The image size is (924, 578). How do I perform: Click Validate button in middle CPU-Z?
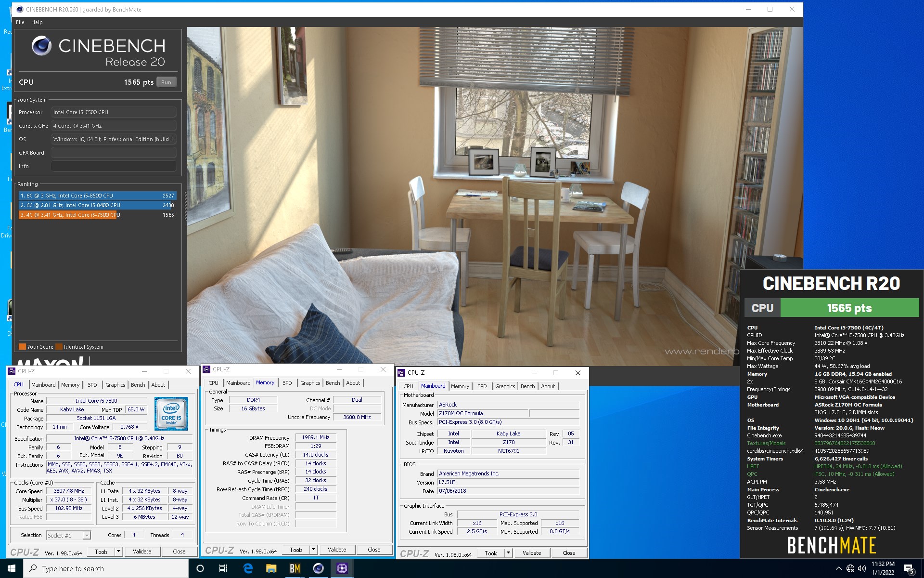click(x=337, y=550)
